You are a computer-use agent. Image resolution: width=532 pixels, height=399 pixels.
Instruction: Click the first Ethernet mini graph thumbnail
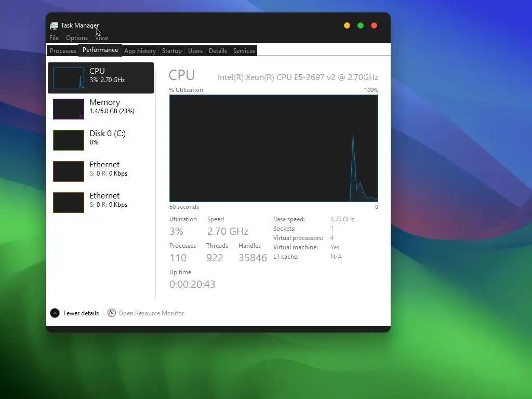[x=69, y=171]
